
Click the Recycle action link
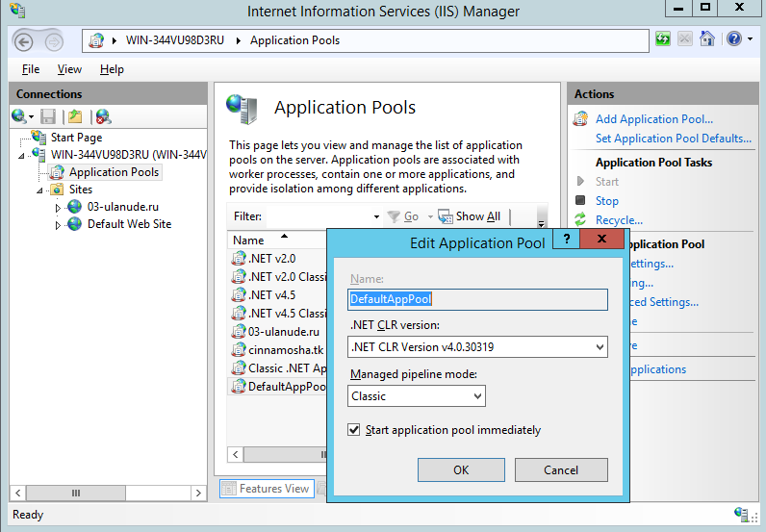(x=619, y=220)
